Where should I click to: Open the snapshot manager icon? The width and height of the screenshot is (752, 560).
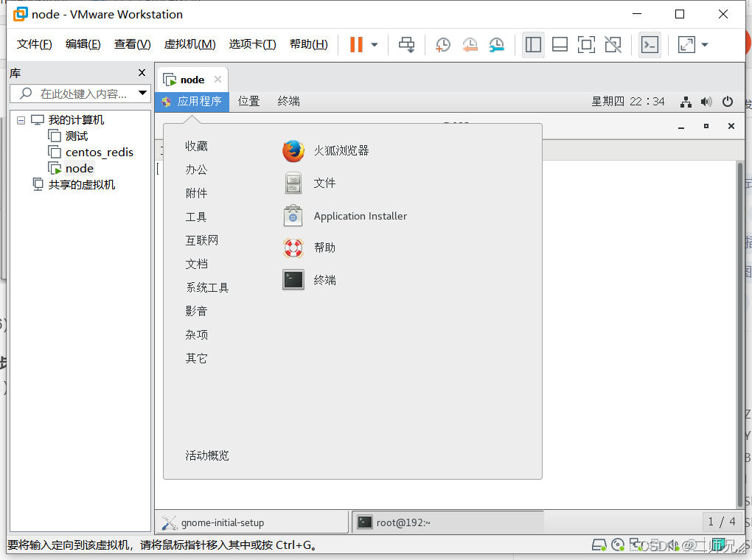(496, 45)
